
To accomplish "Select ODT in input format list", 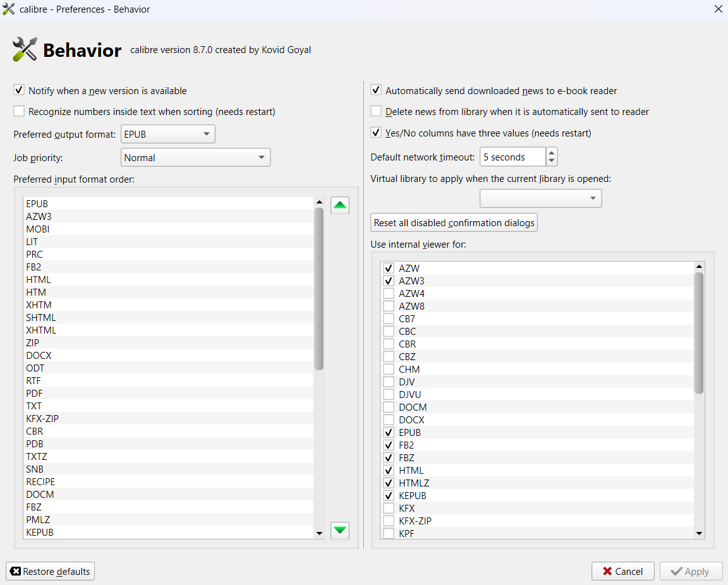I will click(169, 368).
